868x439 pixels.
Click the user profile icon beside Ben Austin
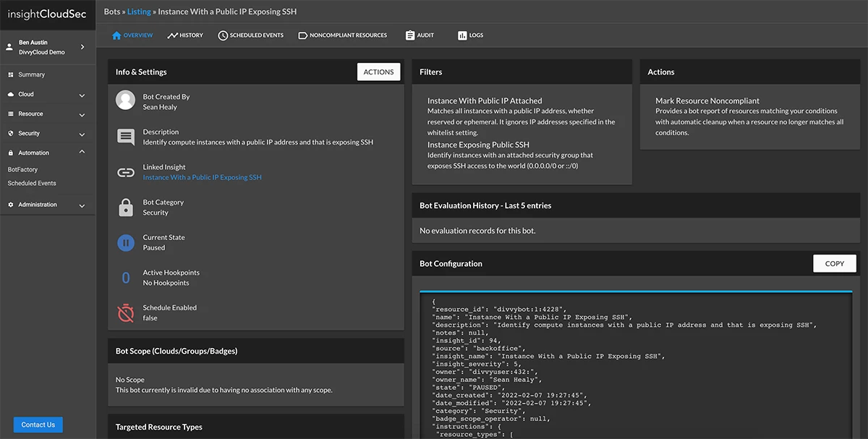point(9,47)
